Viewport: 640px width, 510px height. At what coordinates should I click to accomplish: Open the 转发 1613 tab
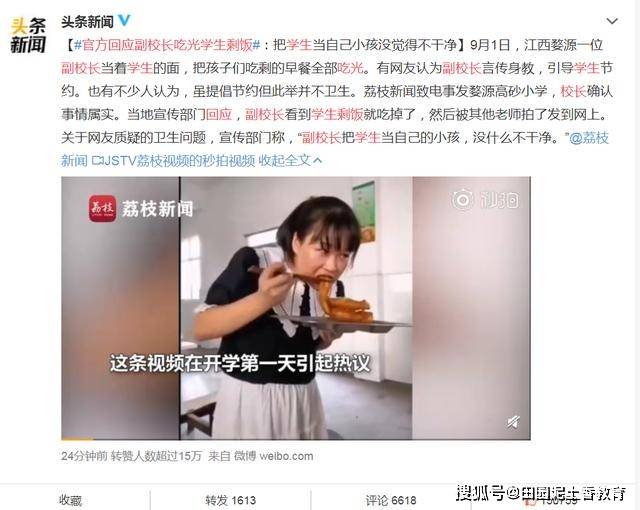pos(231,500)
